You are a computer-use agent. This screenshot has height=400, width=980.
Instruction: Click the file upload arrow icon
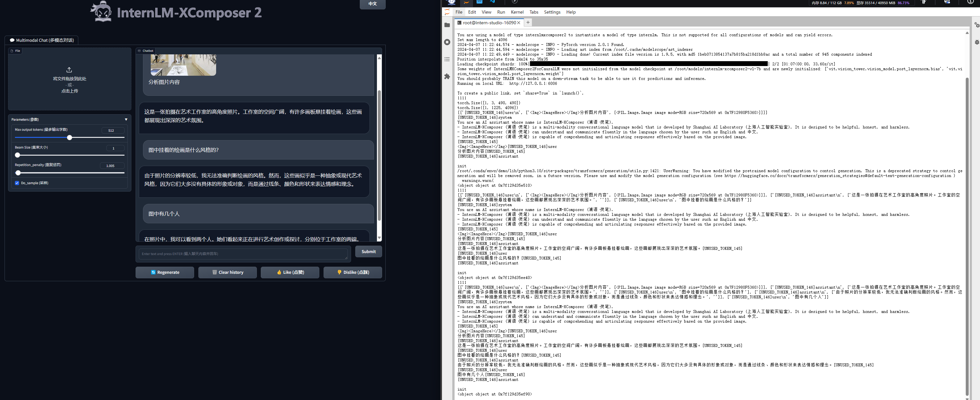pyautogui.click(x=69, y=70)
